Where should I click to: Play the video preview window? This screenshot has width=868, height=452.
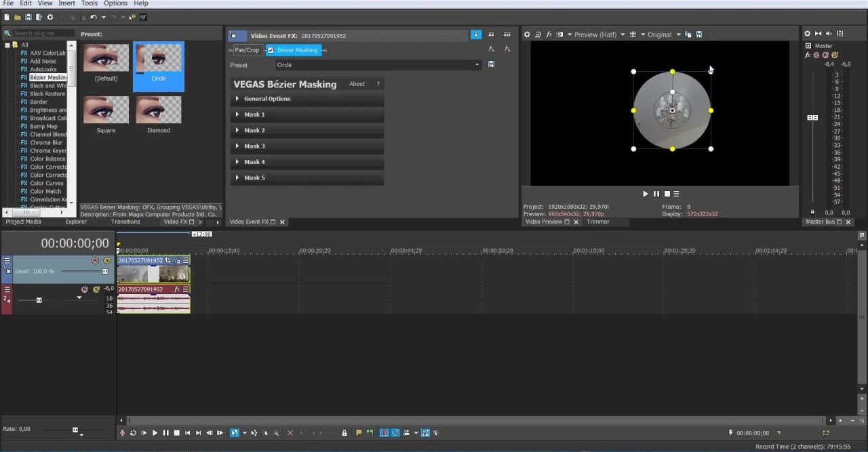pos(646,194)
